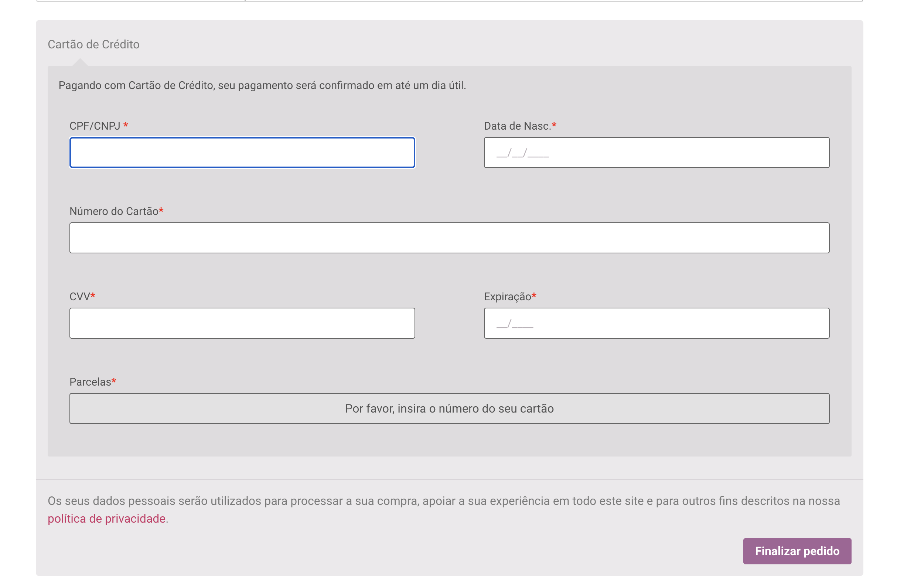Screen dimensions: 897x588
Task: Click the Número do Cartão field
Action: pyautogui.click(x=450, y=237)
